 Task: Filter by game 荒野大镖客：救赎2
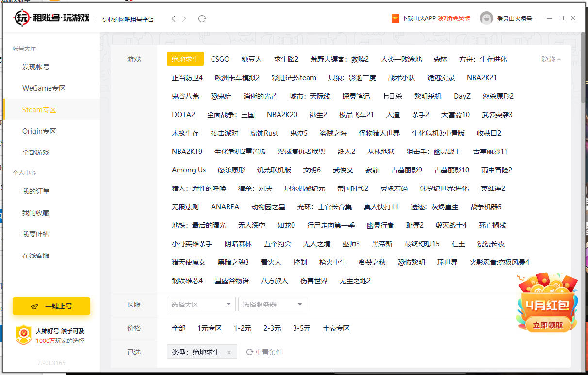pos(340,59)
